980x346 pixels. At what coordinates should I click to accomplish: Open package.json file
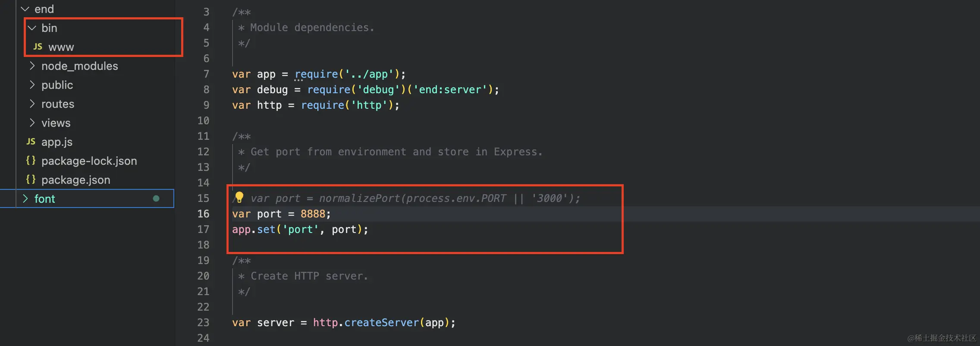[76, 180]
